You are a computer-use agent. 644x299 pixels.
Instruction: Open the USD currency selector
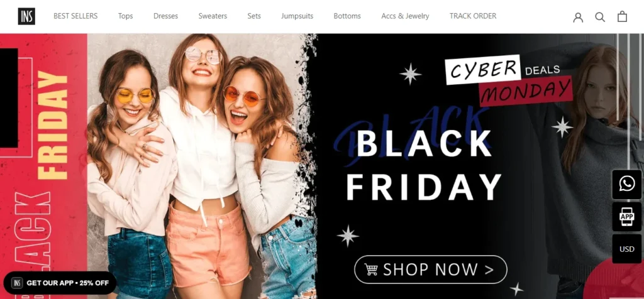click(x=627, y=249)
